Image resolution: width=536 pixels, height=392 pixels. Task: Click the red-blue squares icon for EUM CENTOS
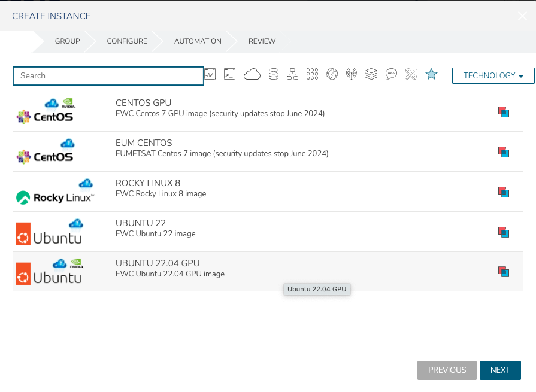pyautogui.click(x=504, y=152)
